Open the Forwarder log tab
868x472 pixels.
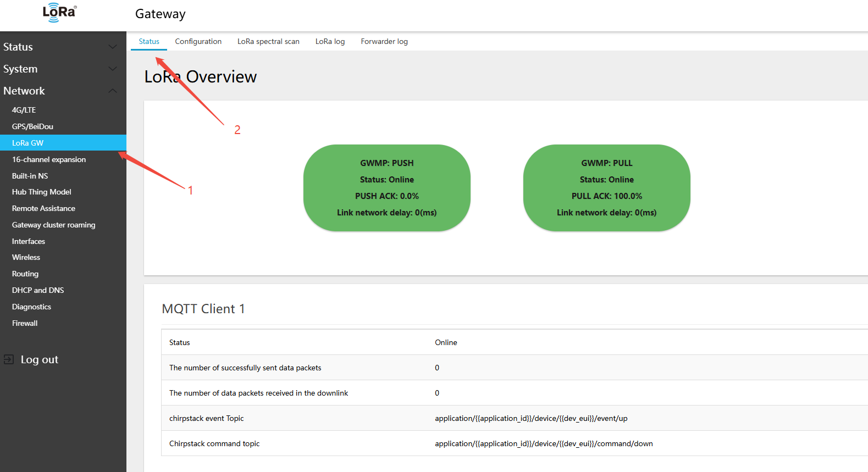pos(384,42)
